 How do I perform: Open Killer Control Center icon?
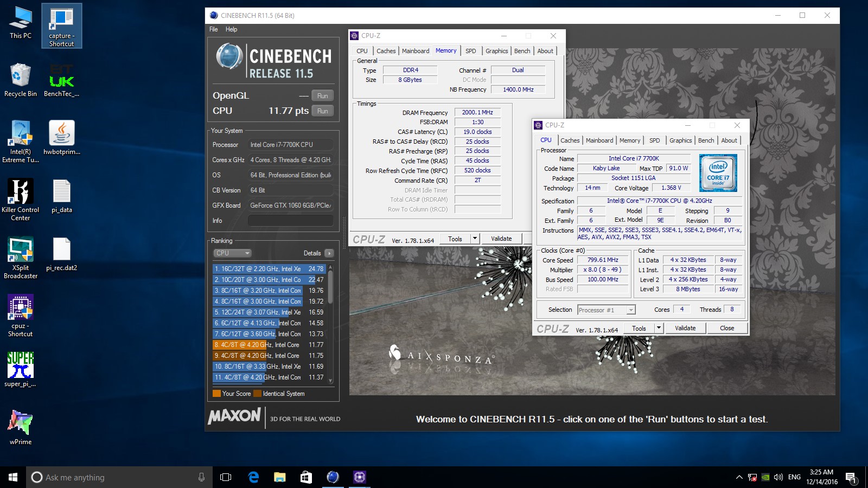21,200
